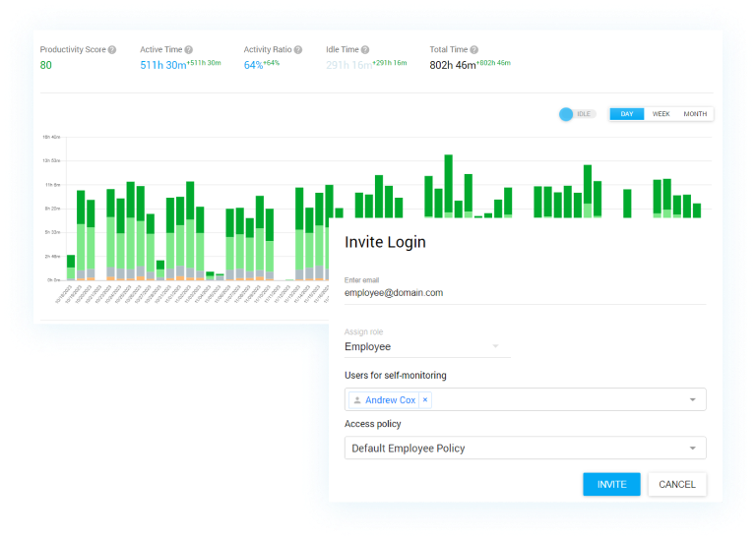Switch chart to WEEK view

click(x=661, y=114)
